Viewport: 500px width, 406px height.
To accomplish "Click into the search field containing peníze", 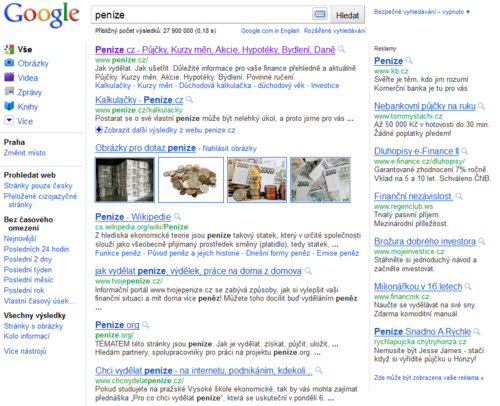I will click(x=202, y=15).
